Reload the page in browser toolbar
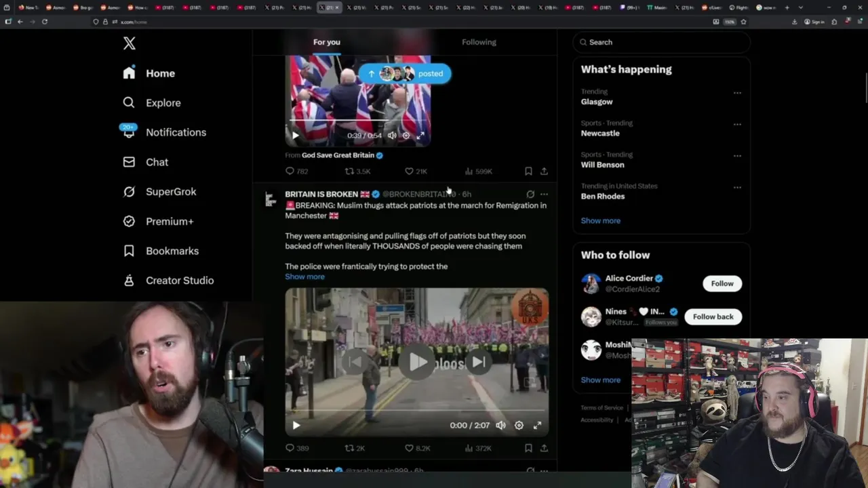 (45, 22)
